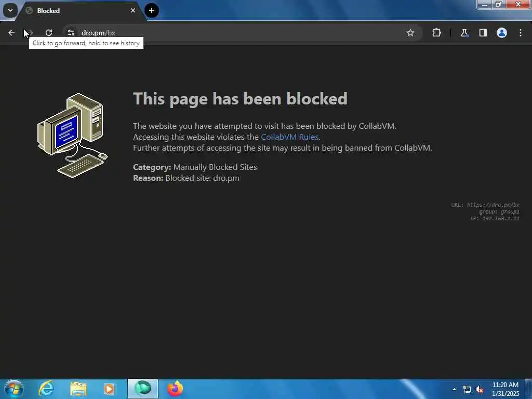Close the Blocked tab

pos(133,10)
